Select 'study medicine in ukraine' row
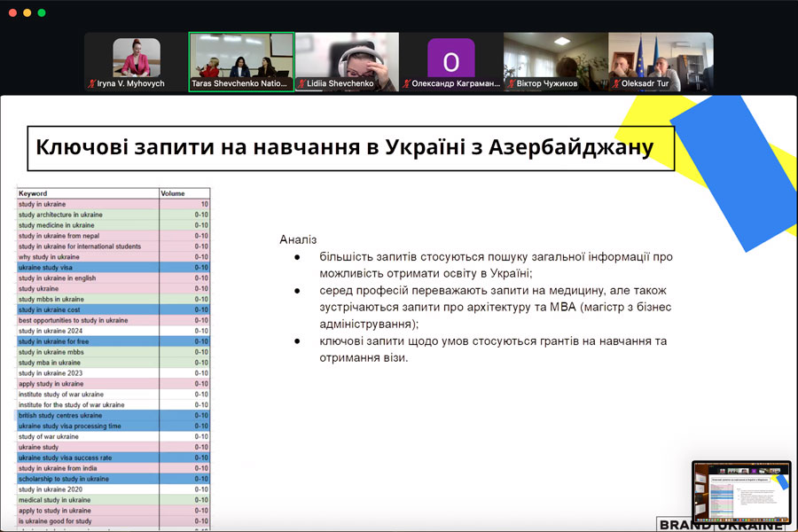Viewport: 798px width, 532px height. 113,225
